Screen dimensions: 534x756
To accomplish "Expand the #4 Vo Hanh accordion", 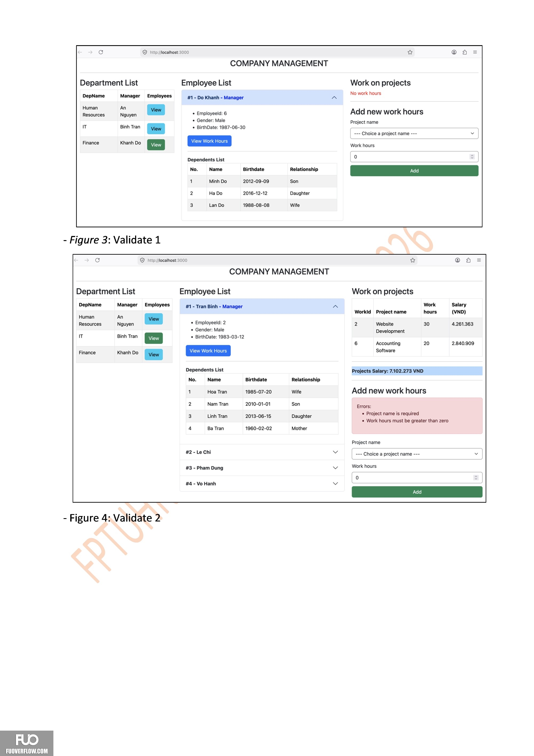I will click(x=262, y=484).
